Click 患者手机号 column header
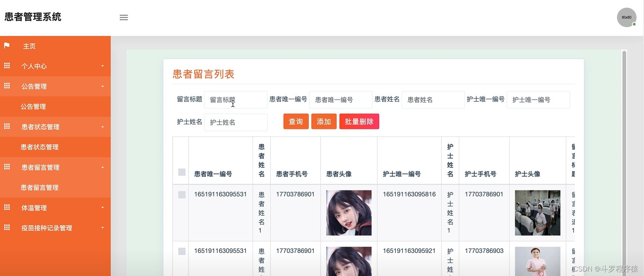The width and height of the screenshot is (644, 276). click(x=292, y=174)
